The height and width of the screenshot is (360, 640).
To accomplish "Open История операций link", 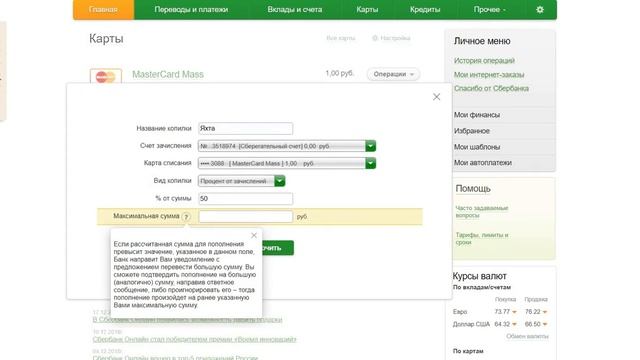I will coord(484,60).
